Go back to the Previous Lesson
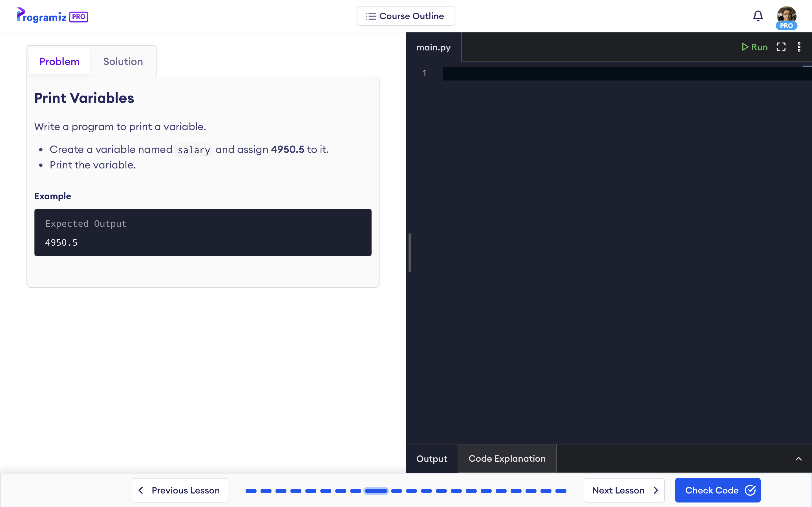The height and width of the screenshot is (507, 812). pyautogui.click(x=180, y=490)
